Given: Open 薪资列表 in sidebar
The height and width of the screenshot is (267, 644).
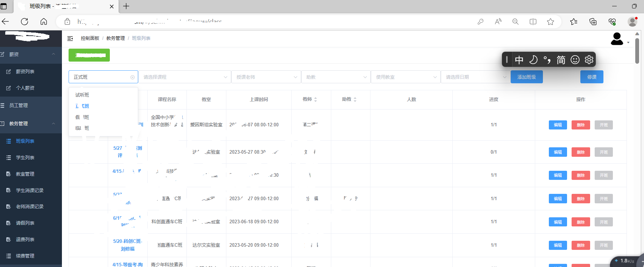Looking at the screenshot, I should [x=31, y=71].
